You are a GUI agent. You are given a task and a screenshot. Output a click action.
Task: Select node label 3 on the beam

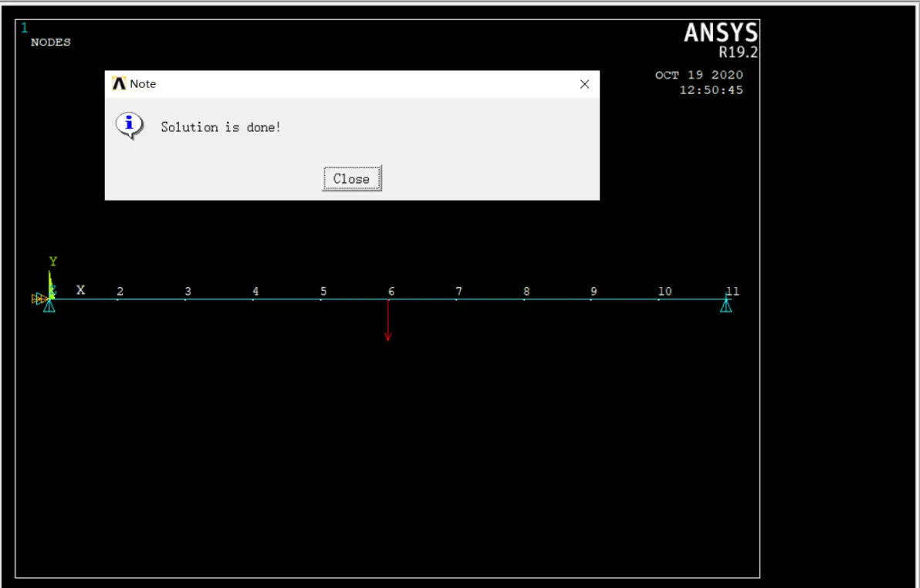point(188,291)
